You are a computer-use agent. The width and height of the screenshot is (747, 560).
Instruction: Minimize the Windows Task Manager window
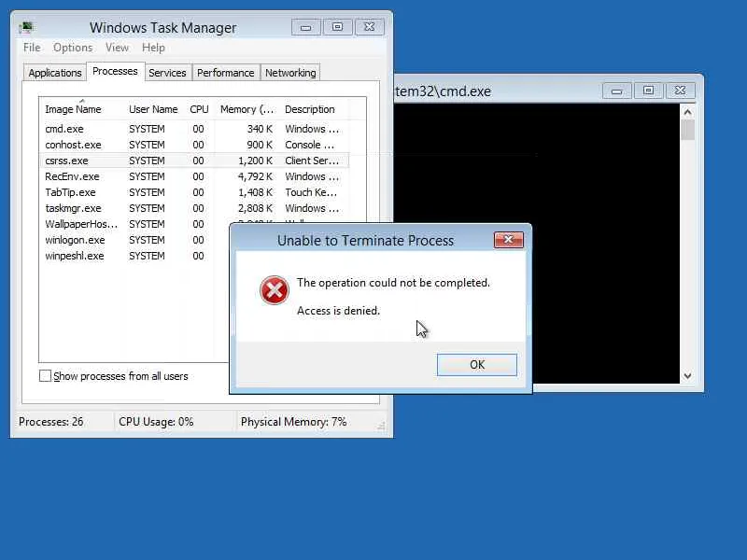tap(306, 28)
